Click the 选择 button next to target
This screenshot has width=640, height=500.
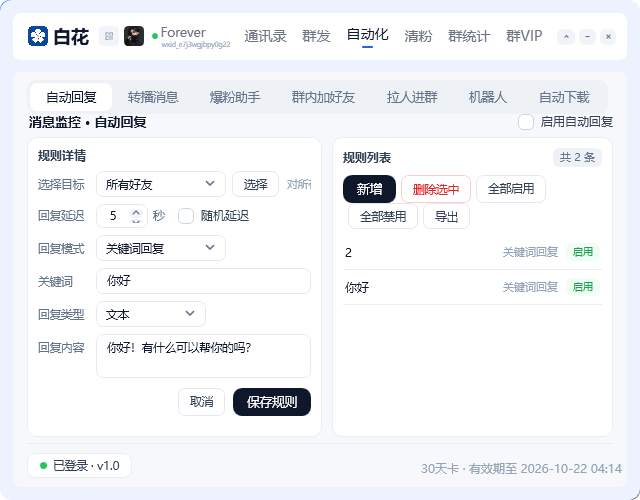pyautogui.click(x=256, y=184)
